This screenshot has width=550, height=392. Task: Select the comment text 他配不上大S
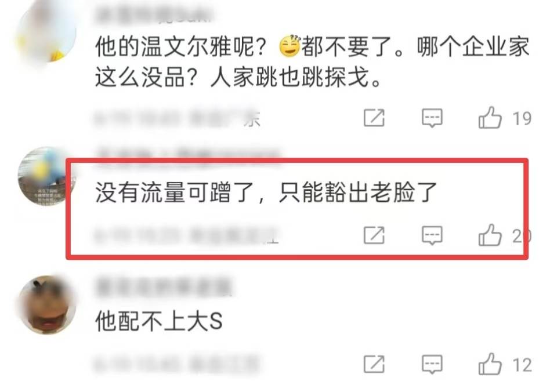coord(159,321)
